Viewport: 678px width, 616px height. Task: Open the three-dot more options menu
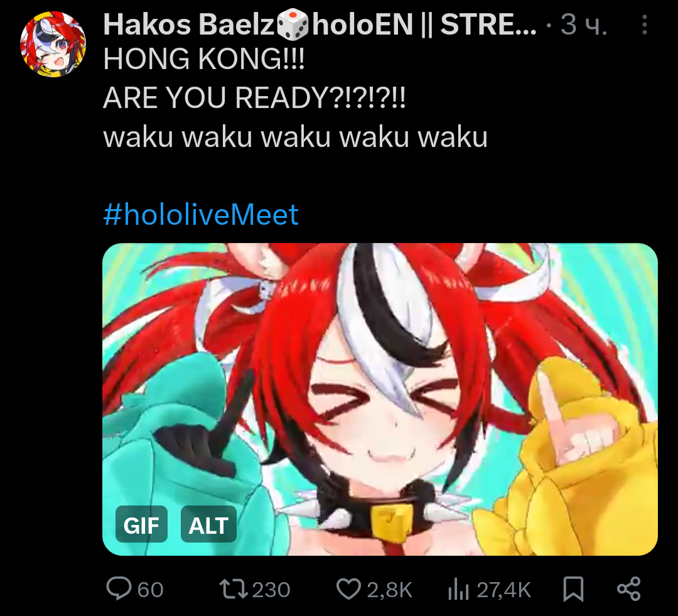point(644,24)
